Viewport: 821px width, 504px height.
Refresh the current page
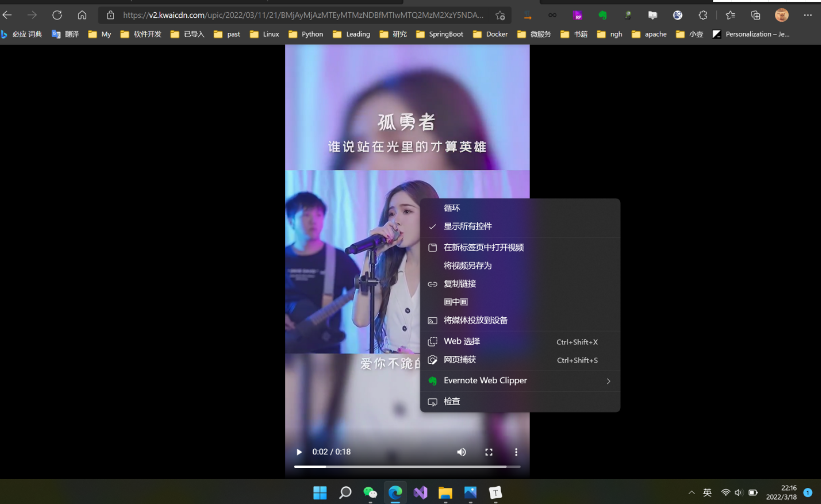(x=57, y=15)
